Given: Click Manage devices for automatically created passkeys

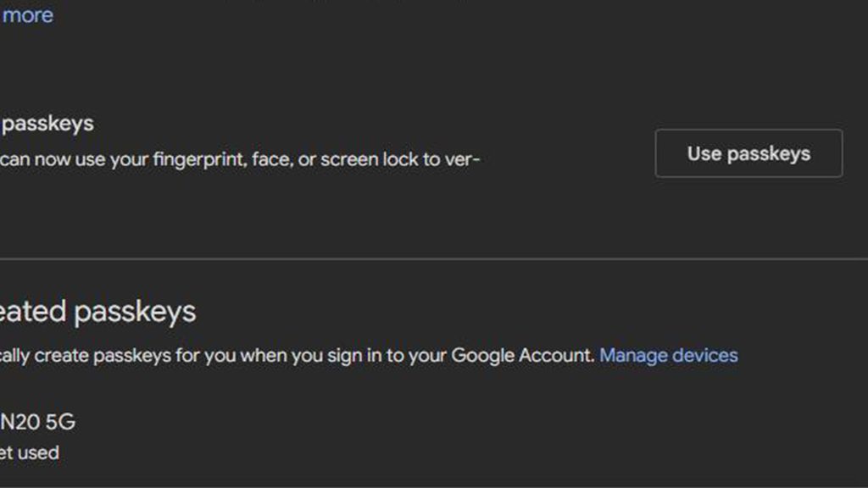Looking at the screenshot, I should (x=669, y=356).
